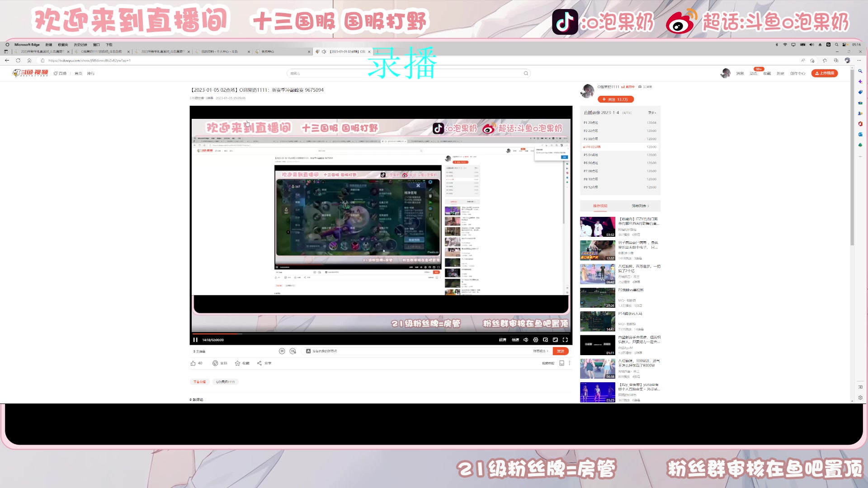
Task: Open the 超清 quality dropdown
Action: pyautogui.click(x=503, y=340)
